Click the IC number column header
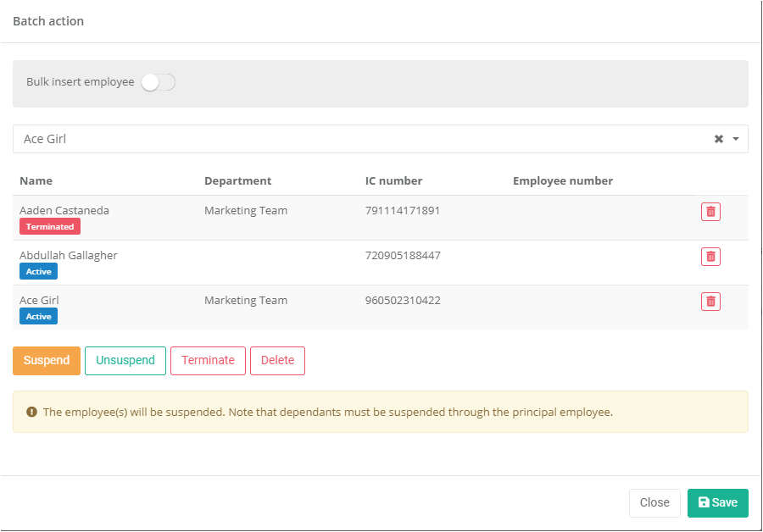 (393, 180)
